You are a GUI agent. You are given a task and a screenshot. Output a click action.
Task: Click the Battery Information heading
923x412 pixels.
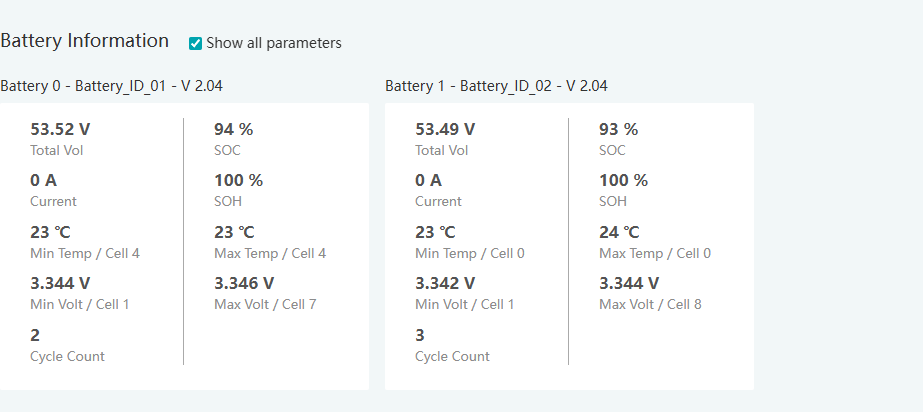click(84, 41)
